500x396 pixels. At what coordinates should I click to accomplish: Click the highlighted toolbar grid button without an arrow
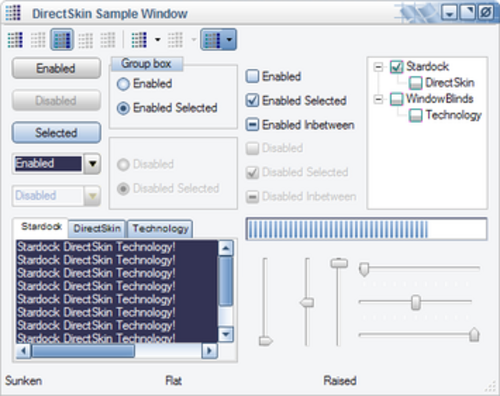click(62, 40)
